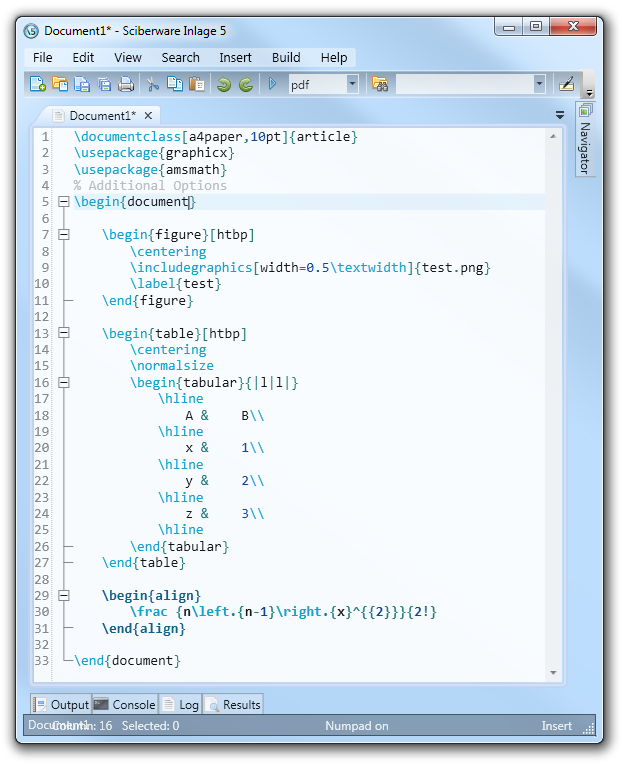Open the pdf build target dropdown
Viewport: 622px width, 765px height.
pos(352,84)
